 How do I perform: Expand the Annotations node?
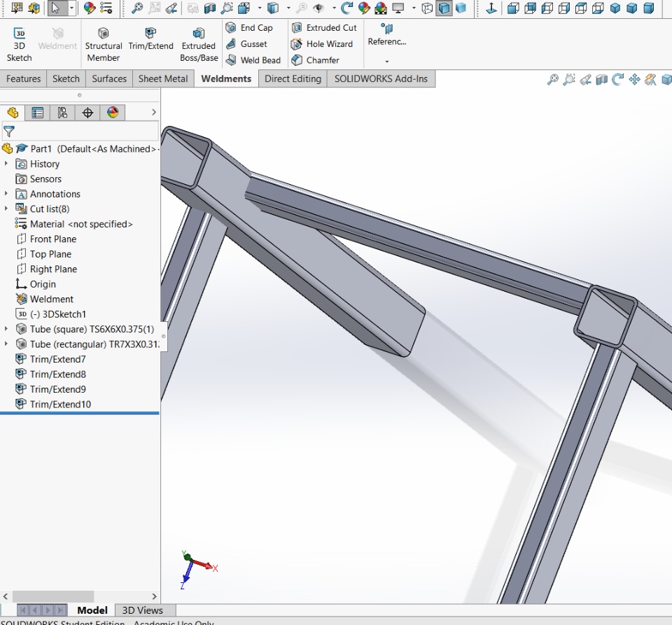coord(6,194)
